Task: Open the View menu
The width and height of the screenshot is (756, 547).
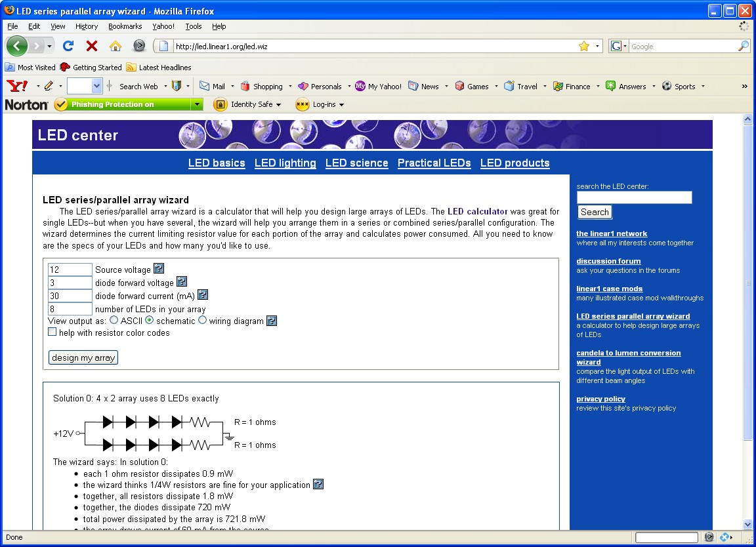Action: coord(58,26)
